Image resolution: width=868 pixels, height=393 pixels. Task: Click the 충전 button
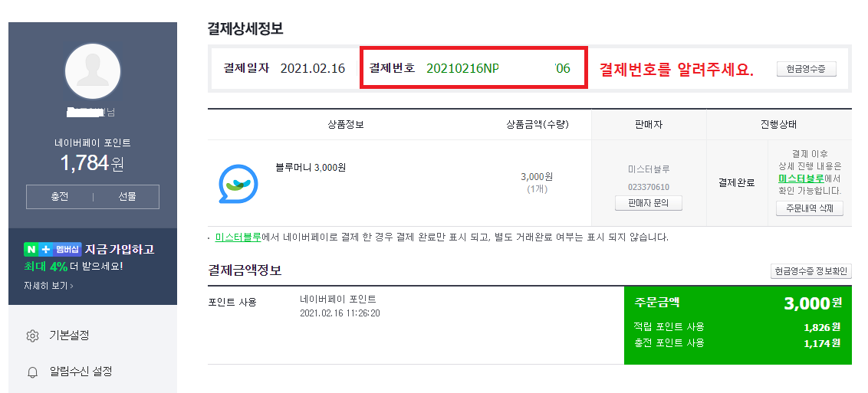[x=59, y=197]
